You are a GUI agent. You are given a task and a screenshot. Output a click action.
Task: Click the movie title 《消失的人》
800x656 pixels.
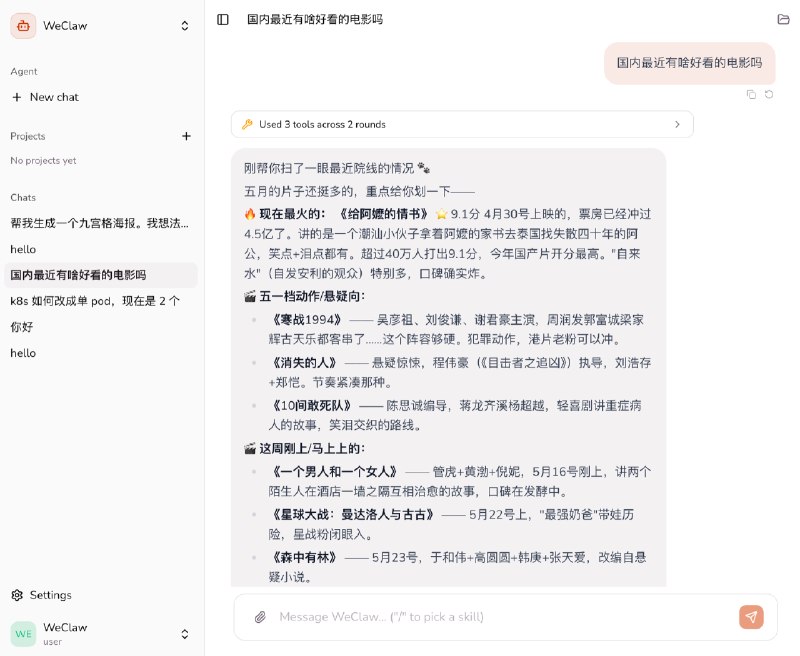pos(305,363)
